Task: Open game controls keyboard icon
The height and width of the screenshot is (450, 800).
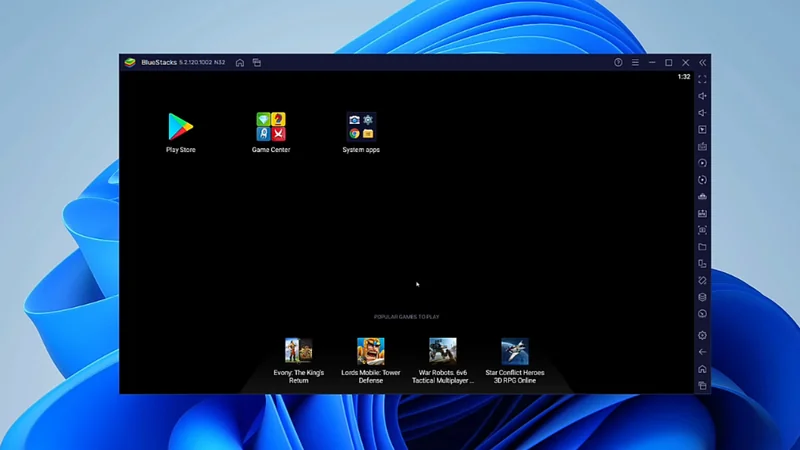Action: [x=702, y=146]
